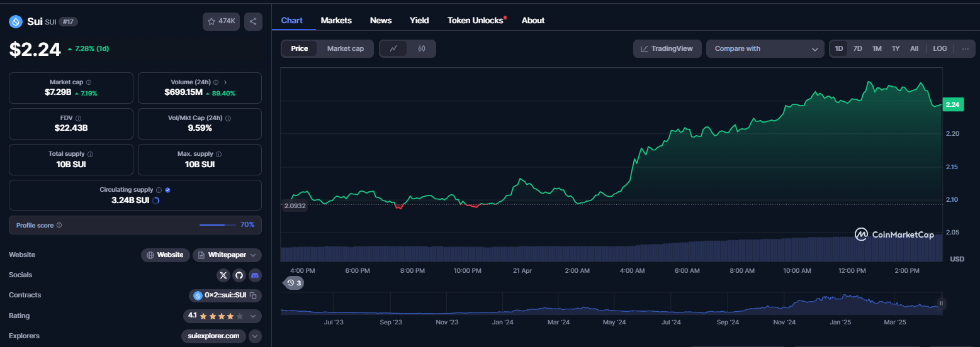Select the Price chart toggle
The width and height of the screenshot is (980, 347).
point(300,48)
